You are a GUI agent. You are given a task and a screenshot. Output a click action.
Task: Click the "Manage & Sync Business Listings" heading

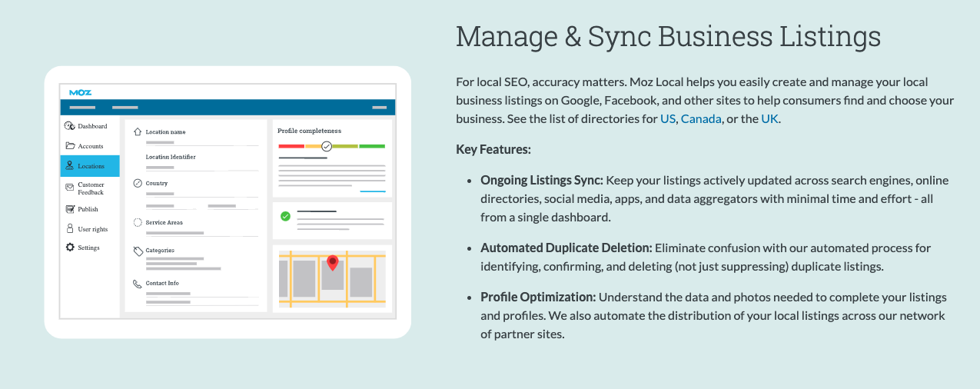point(668,37)
